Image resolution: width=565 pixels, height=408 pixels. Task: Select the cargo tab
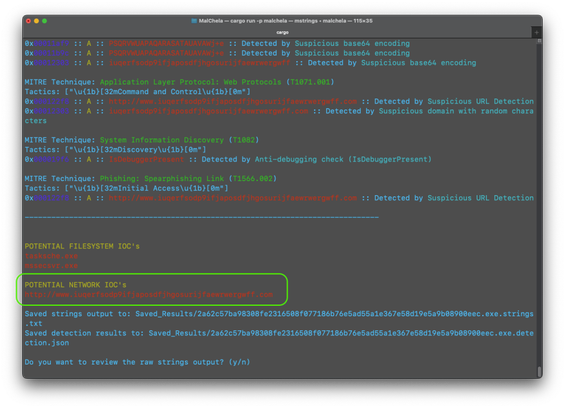click(282, 32)
